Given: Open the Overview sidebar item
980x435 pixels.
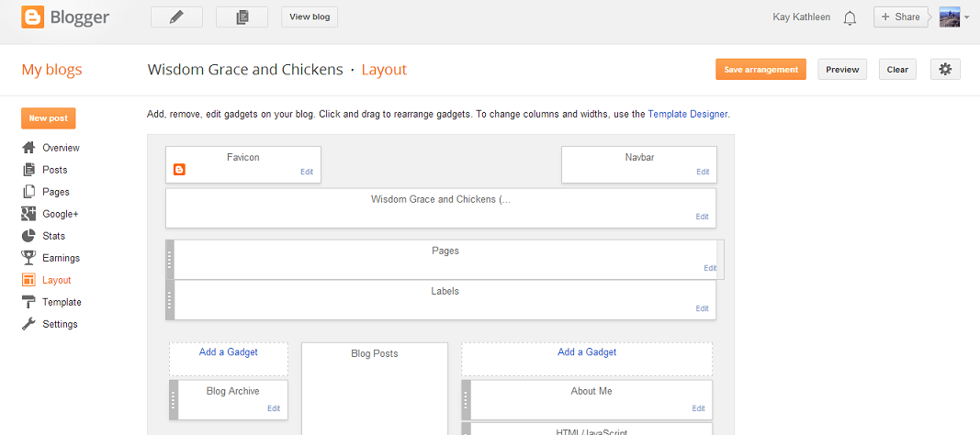Looking at the screenshot, I should 61,148.
